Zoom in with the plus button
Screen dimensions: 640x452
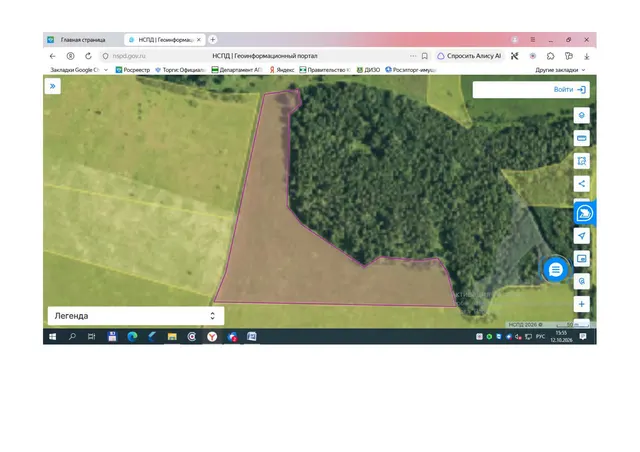(x=582, y=304)
